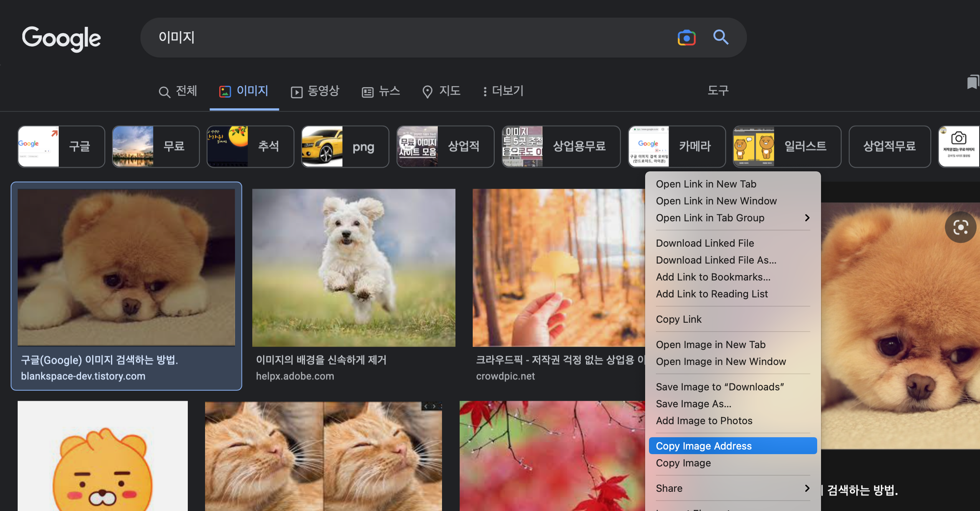The image size is (980, 511).
Task: Click the Google Lens camera search icon
Action: [686, 38]
